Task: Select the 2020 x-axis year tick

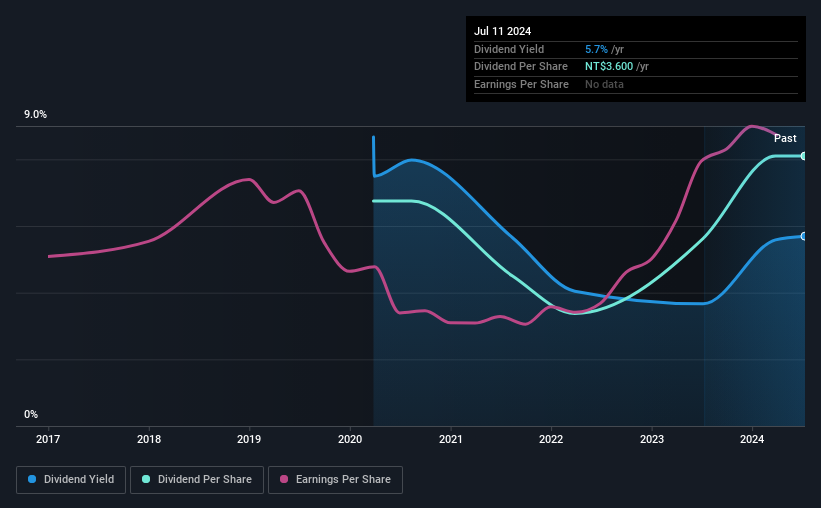Action: [x=350, y=439]
